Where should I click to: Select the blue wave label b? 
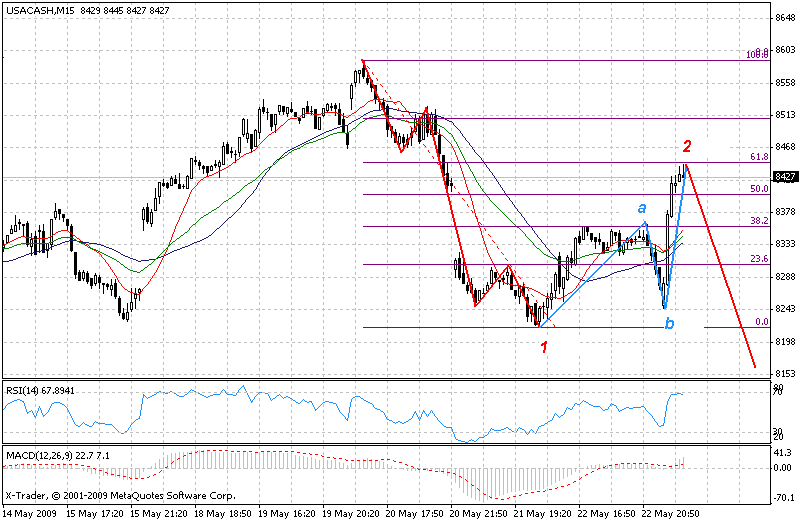point(669,323)
